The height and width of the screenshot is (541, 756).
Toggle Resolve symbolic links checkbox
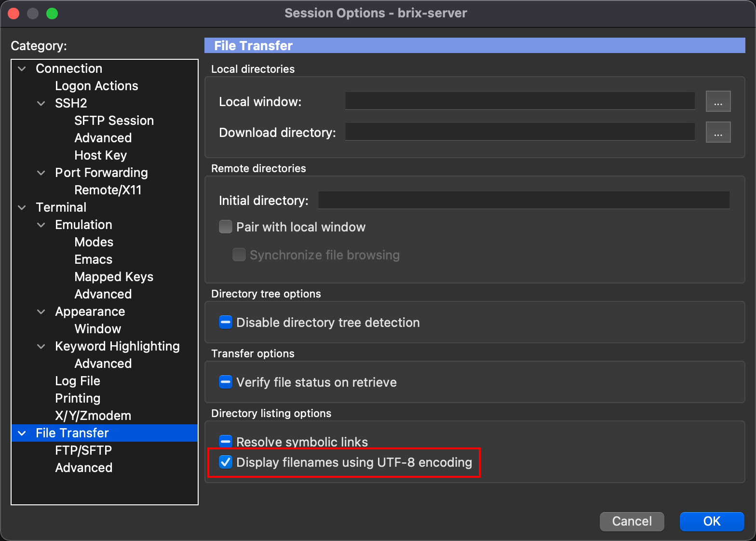226,441
